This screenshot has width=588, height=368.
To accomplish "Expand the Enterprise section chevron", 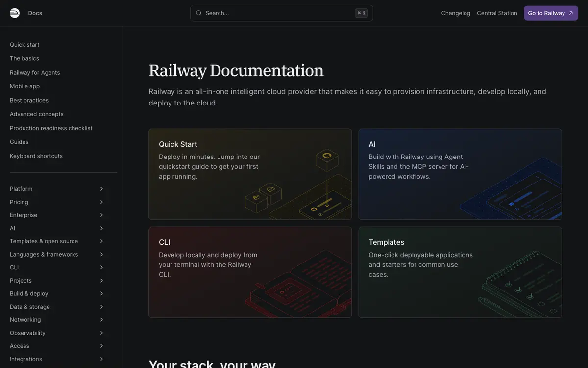I will tap(101, 215).
